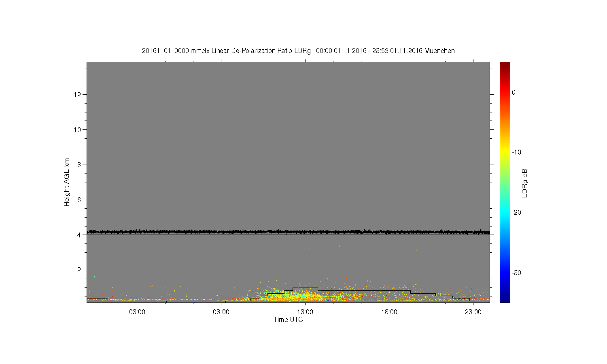
Task: Click the noisy black line near 4 km
Action: pyautogui.click(x=288, y=232)
